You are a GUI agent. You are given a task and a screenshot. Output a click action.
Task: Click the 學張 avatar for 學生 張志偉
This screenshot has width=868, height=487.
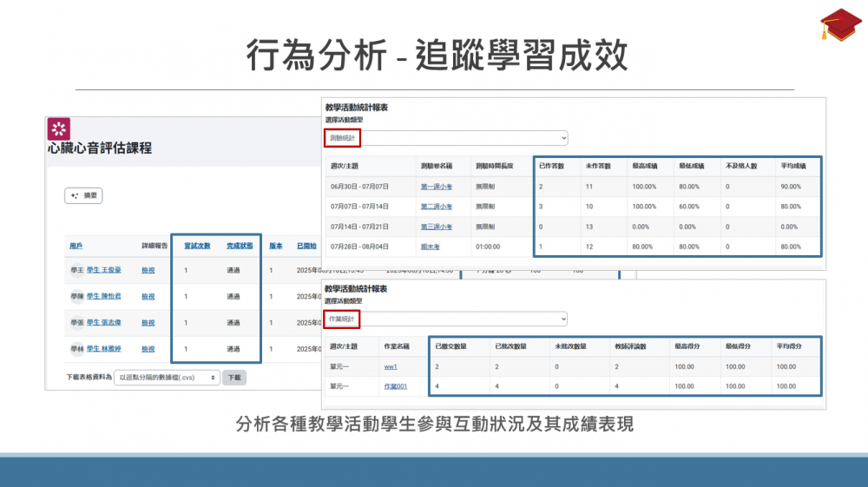pyautogui.click(x=76, y=323)
